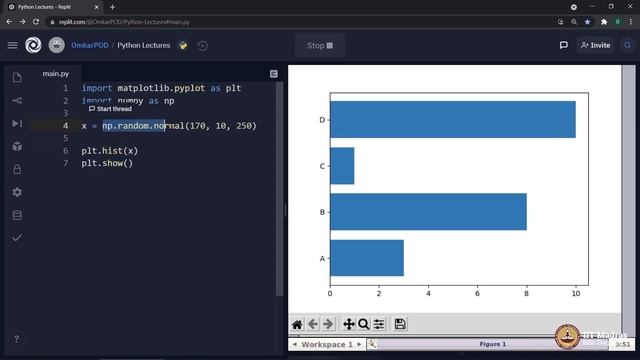Click the install app icon in address bar
The image size is (640, 360).
pyautogui.click(x=560, y=22)
